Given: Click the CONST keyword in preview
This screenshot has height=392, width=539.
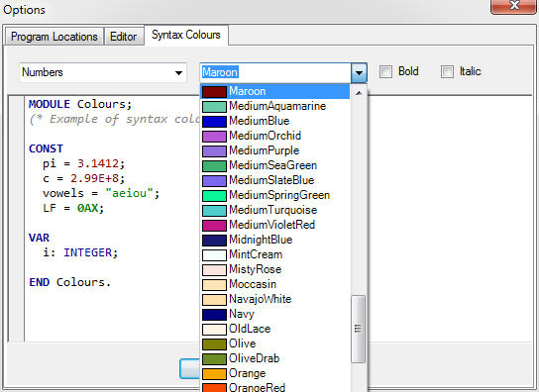Looking at the screenshot, I should point(46,148).
